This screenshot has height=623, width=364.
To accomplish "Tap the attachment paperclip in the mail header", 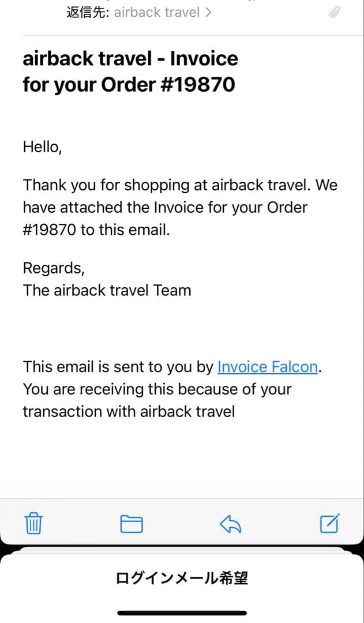I will pyautogui.click(x=335, y=12).
